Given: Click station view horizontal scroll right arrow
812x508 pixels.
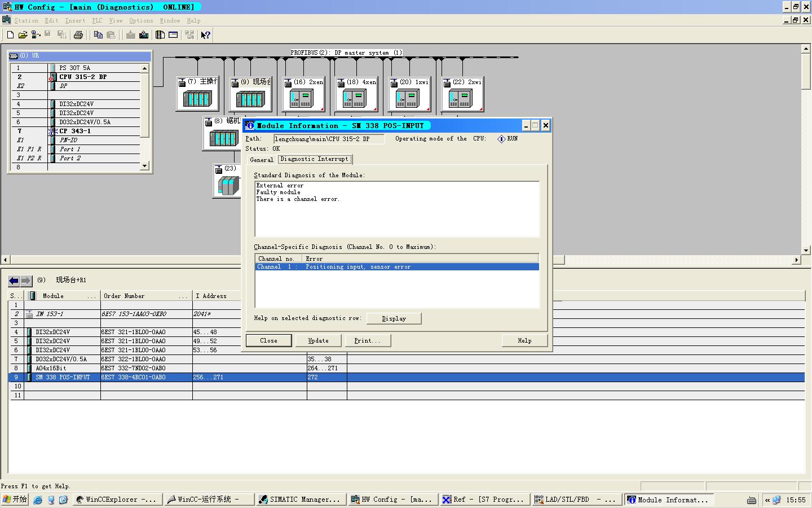Looking at the screenshot, I should [x=796, y=260].
